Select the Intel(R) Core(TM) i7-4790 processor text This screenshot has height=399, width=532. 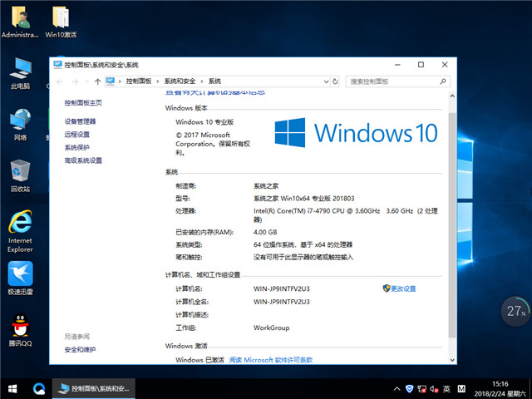coord(346,215)
